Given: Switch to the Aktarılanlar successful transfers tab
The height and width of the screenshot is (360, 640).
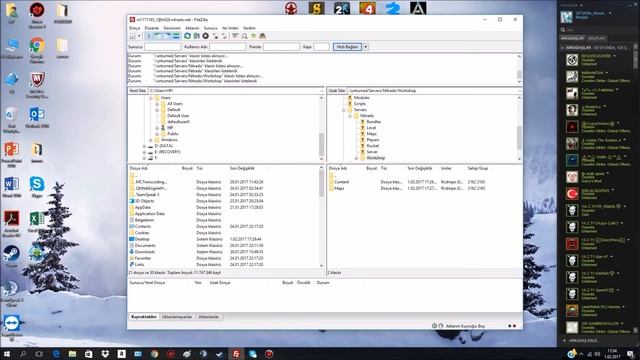Looking at the screenshot, I should (x=209, y=317).
